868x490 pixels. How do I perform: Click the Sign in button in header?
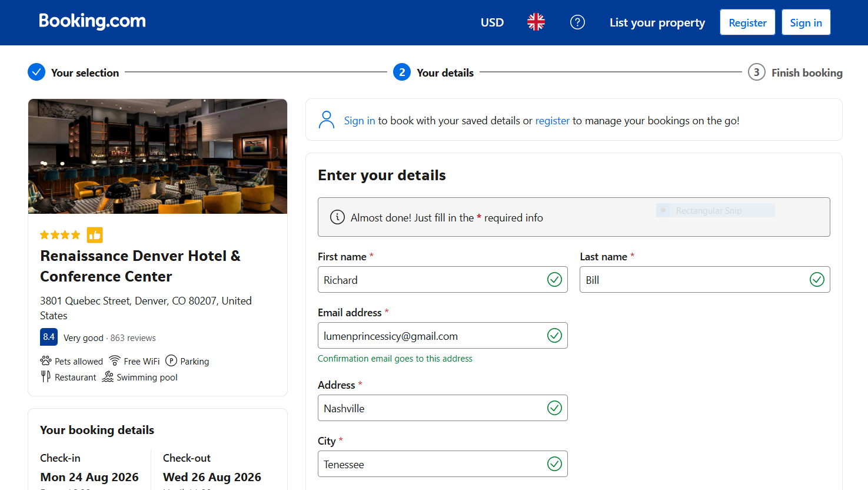(806, 22)
